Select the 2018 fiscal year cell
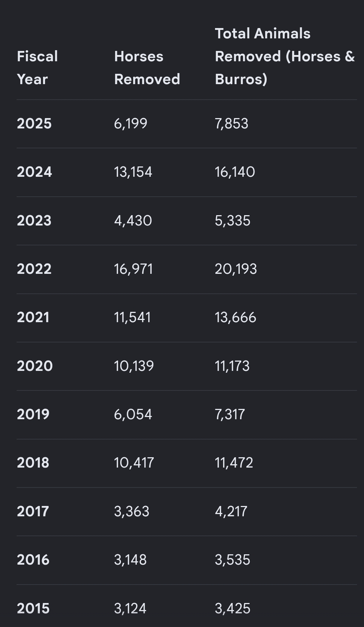This screenshot has width=364, height=627. 33,463
